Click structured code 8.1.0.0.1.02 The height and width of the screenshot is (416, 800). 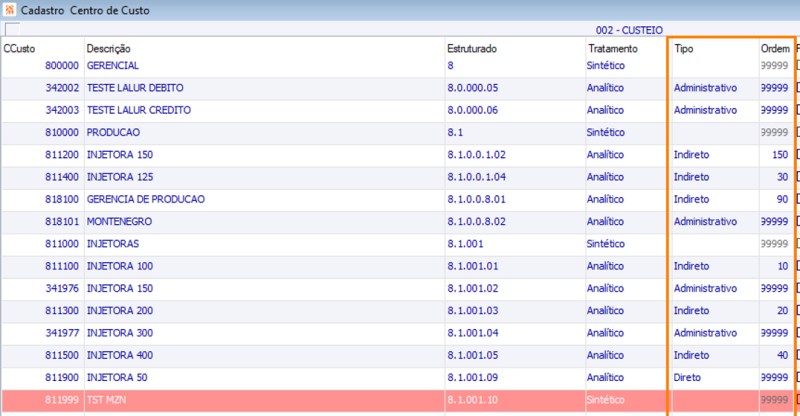(477, 155)
